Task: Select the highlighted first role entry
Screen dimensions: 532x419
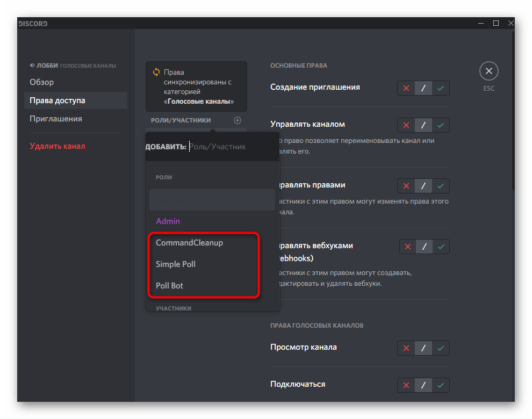Action: pyautogui.click(x=212, y=200)
